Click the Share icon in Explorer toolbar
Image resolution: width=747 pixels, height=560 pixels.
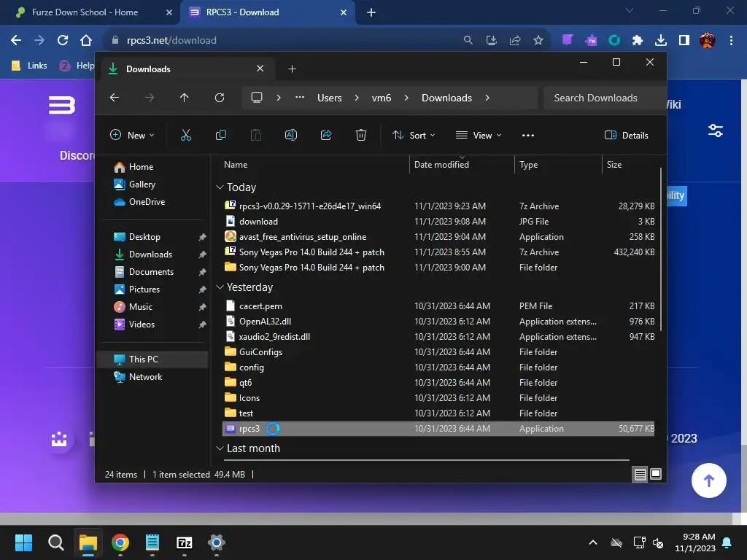click(x=326, y=135)
